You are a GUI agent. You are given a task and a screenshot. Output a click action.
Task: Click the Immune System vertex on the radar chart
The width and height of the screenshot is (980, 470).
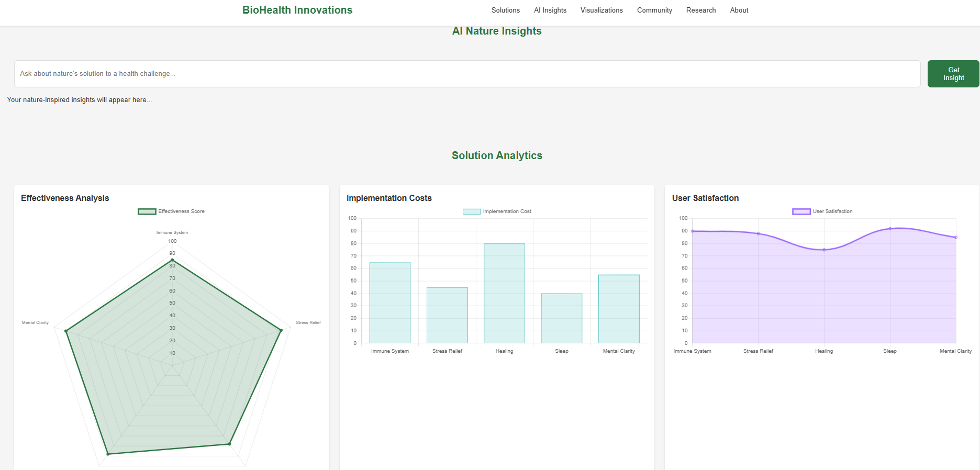(x=172, y=260)
